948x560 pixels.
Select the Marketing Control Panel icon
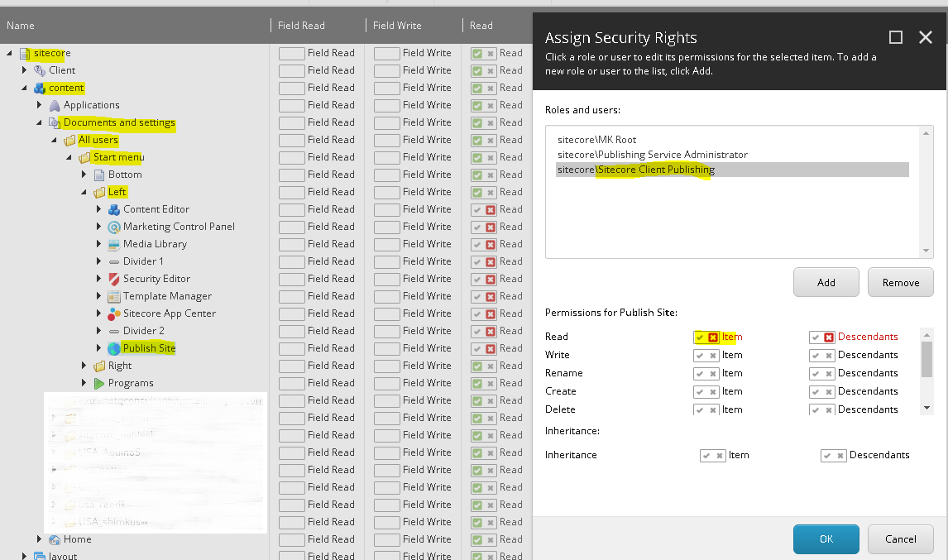(x=113, y=227)
